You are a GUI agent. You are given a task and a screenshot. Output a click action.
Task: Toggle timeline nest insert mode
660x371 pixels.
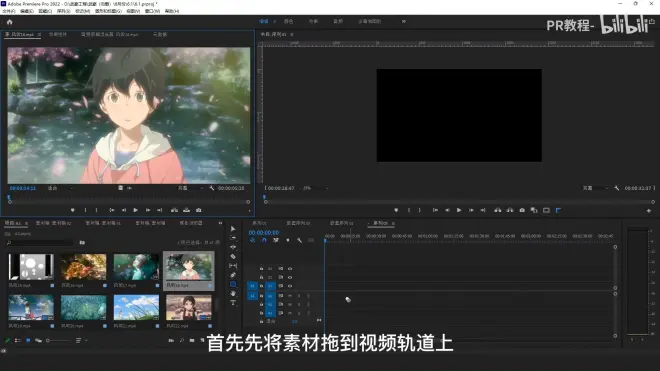point(252,240)
